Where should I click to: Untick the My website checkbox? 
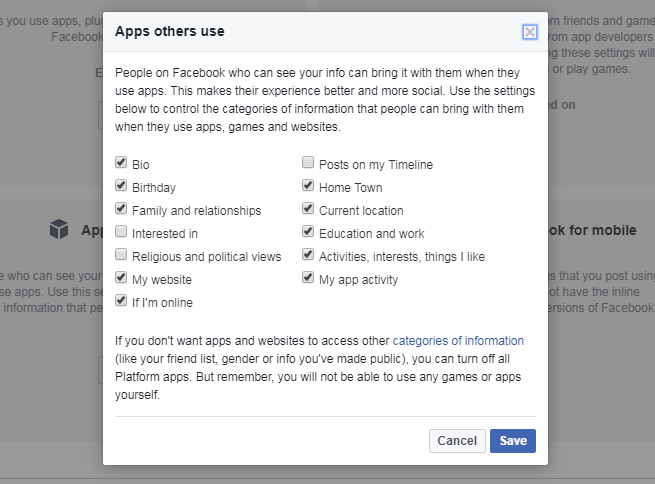[121, 277]
